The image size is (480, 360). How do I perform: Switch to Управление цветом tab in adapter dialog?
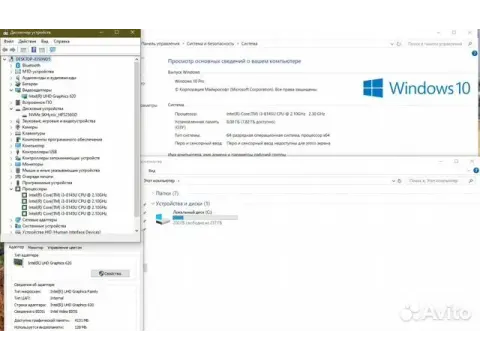[65, 248]
